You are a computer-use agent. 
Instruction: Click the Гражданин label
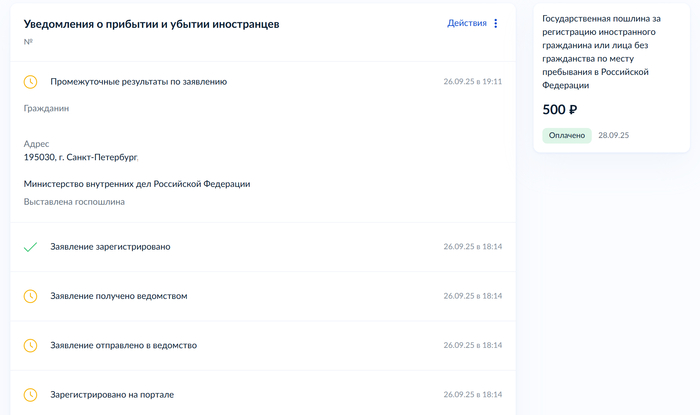pyautogui.click(x=46, y=108)
